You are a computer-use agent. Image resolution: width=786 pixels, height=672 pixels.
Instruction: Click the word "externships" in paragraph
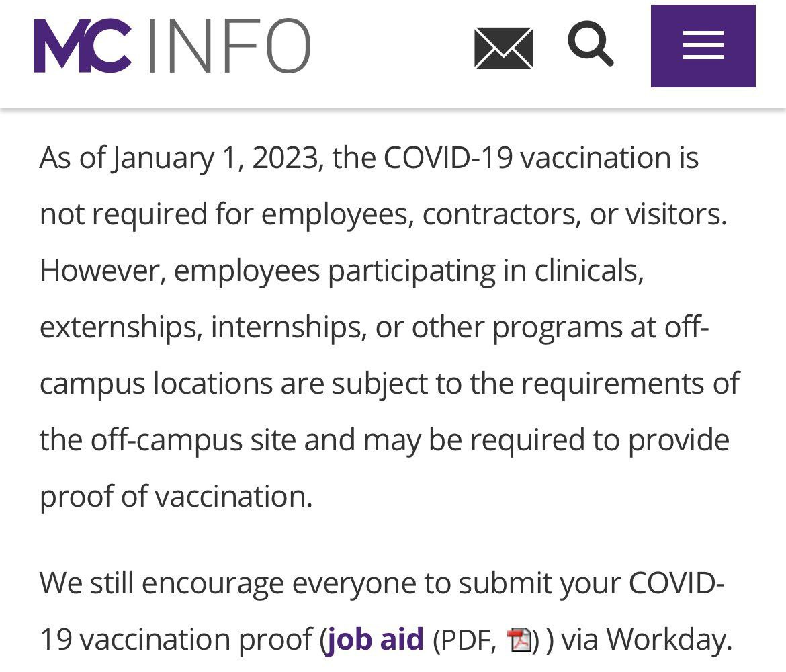click(120, 328)
